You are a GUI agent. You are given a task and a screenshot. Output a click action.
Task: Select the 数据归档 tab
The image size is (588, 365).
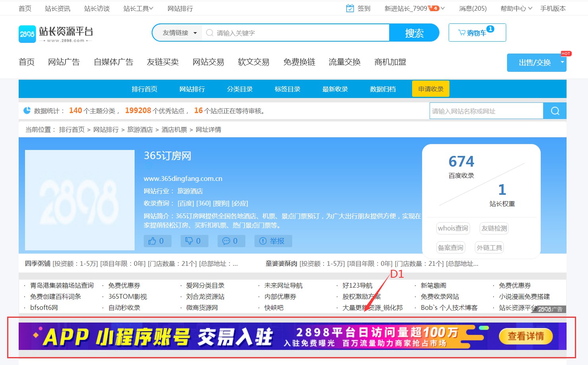(383, 89)
